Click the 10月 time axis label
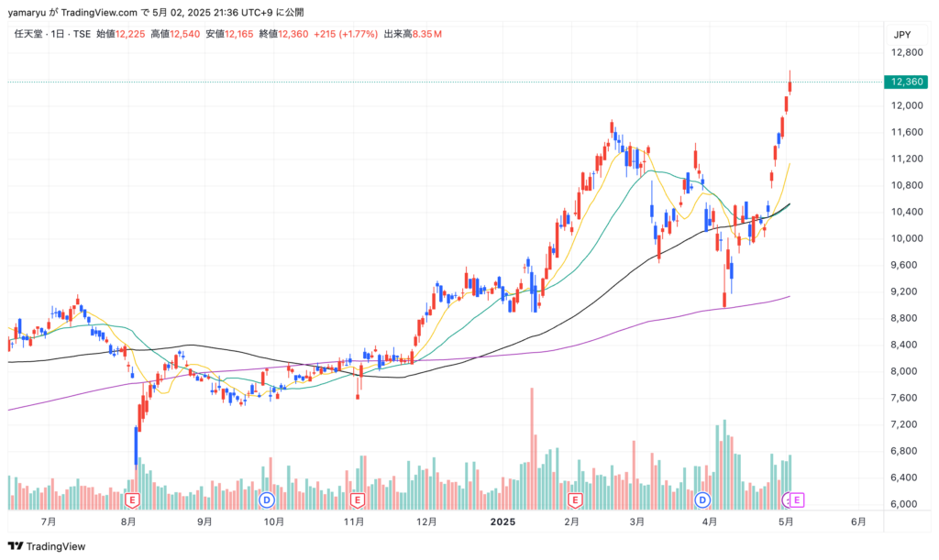 pos(274,522)
